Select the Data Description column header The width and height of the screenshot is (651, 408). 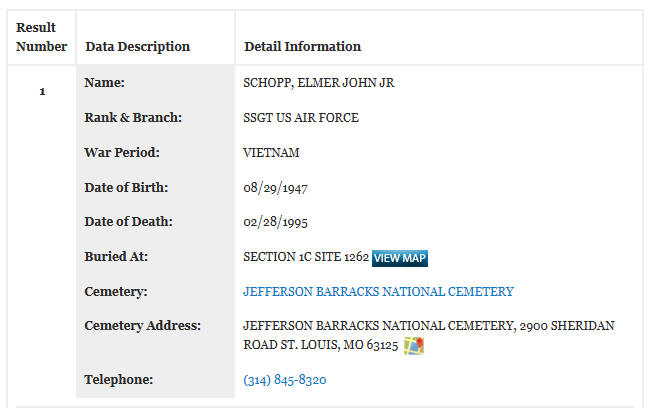[x=137, y=46]
